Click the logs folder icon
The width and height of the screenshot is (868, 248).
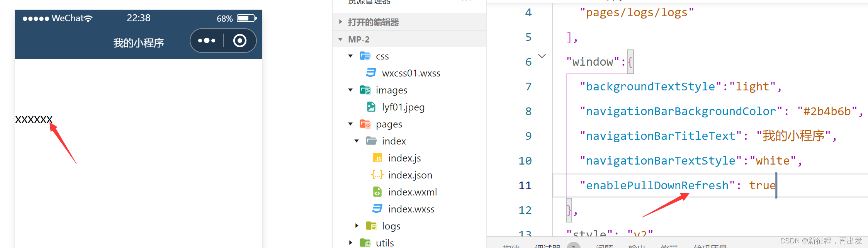(x=371, y=226)
